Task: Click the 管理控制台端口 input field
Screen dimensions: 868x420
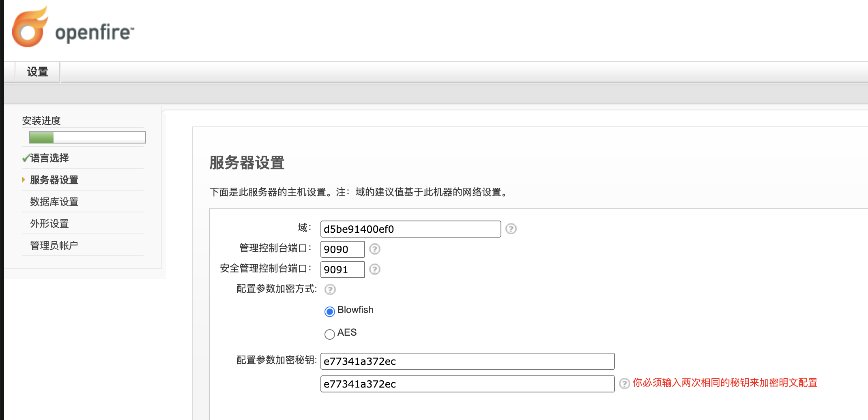Action: pyautogui.click(x=342, y=249)
